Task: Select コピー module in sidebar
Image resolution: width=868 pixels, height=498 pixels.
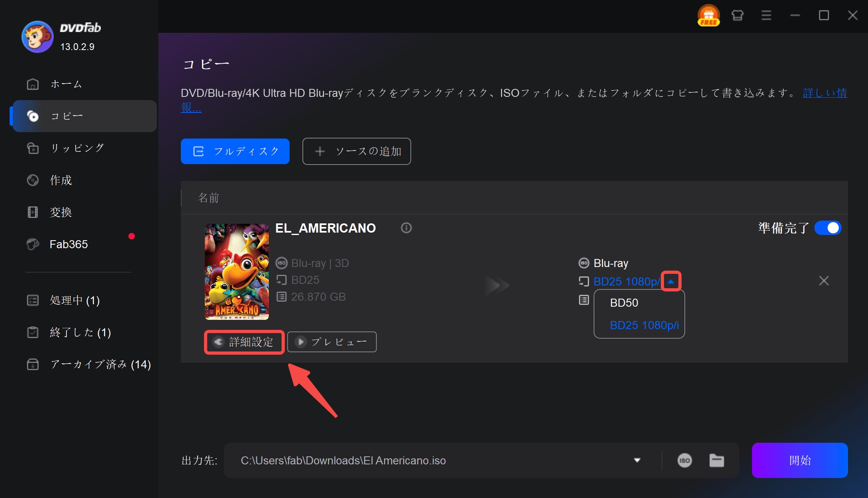Action: [84, 116]
